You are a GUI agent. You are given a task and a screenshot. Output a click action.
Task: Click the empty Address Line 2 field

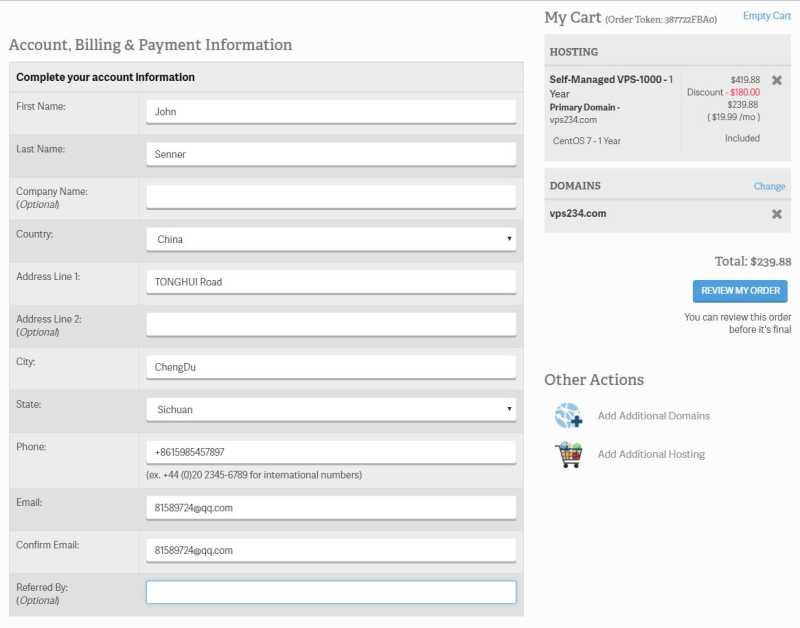331,324
